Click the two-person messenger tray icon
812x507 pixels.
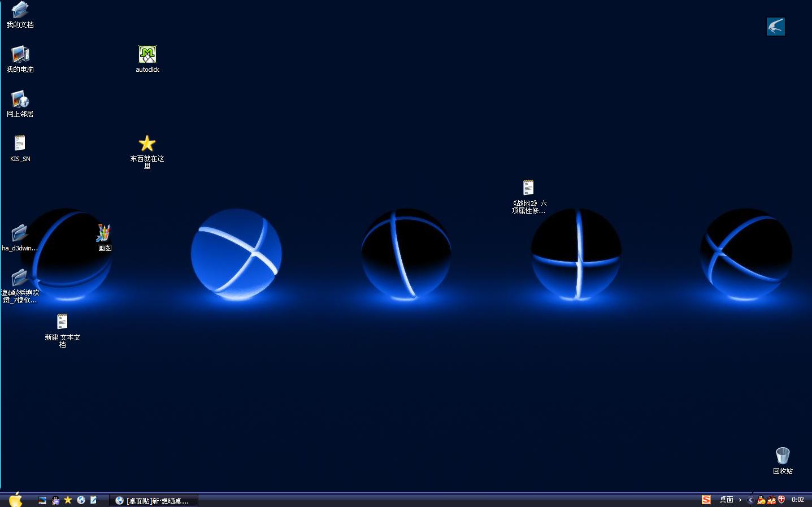(x=771, y=500)
